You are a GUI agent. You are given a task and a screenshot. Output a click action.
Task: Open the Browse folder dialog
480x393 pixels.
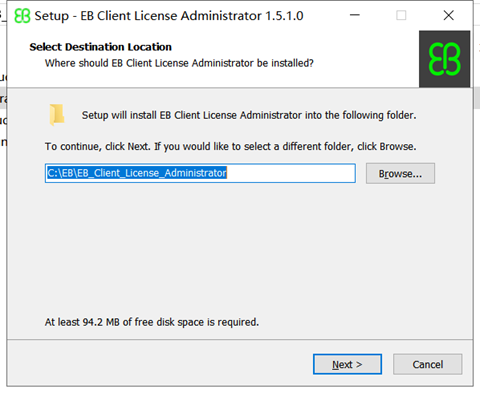pyautogui.click(x=400, y=173)
